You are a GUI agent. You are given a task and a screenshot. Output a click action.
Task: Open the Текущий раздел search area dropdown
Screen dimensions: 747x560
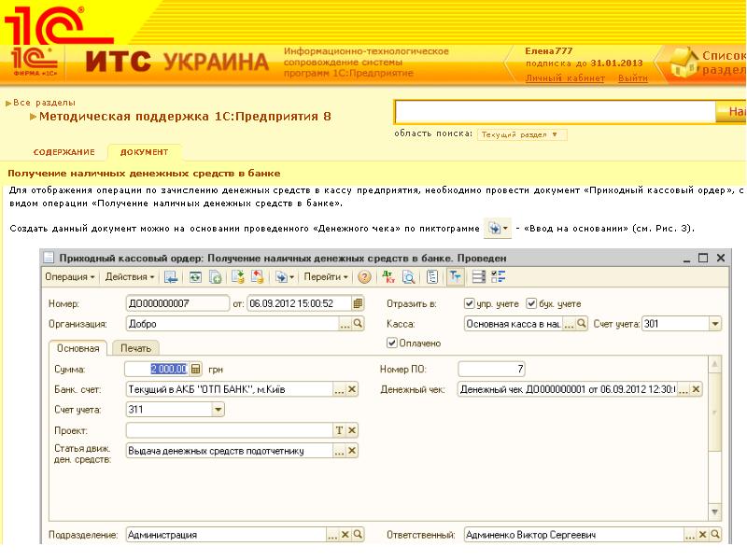click(x=522, y=134)
